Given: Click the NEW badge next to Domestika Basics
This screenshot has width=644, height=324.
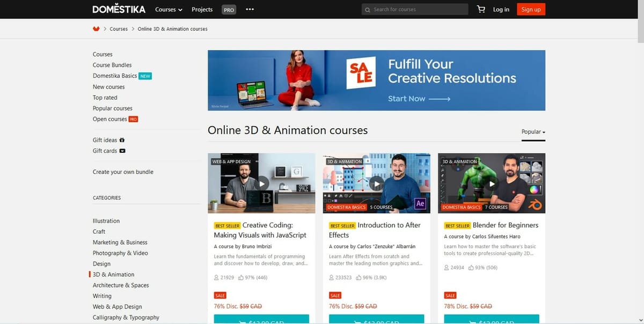Looking at the screenshot, I should 145,76.
